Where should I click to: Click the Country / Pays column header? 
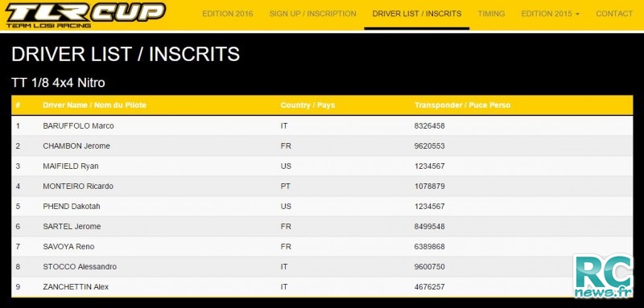(308, 105)
